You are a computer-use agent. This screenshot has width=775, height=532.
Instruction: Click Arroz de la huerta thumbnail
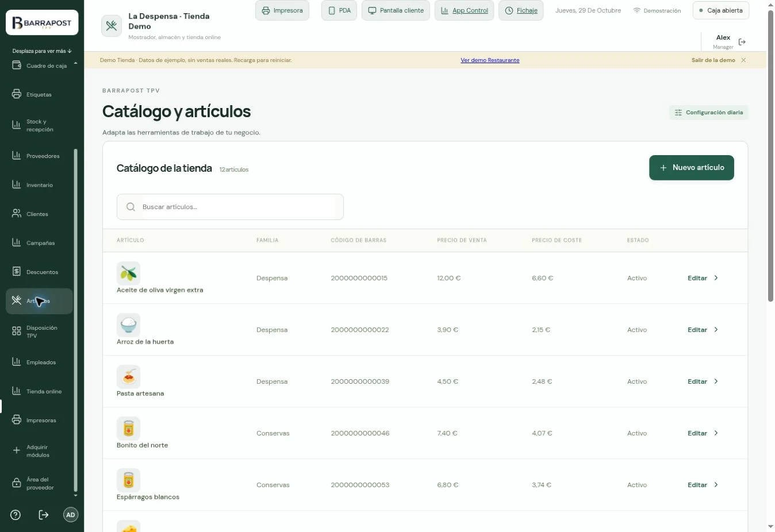(128, 325)
